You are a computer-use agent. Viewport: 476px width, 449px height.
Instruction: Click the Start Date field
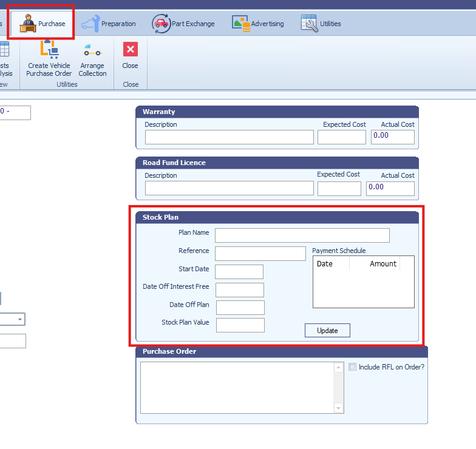tap(239, 272)
